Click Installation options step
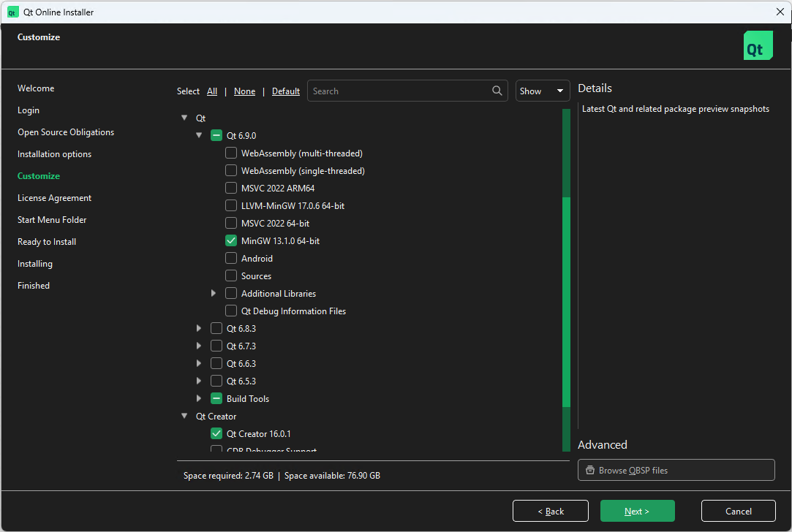 pyautogui.click(x=55, y=154)
